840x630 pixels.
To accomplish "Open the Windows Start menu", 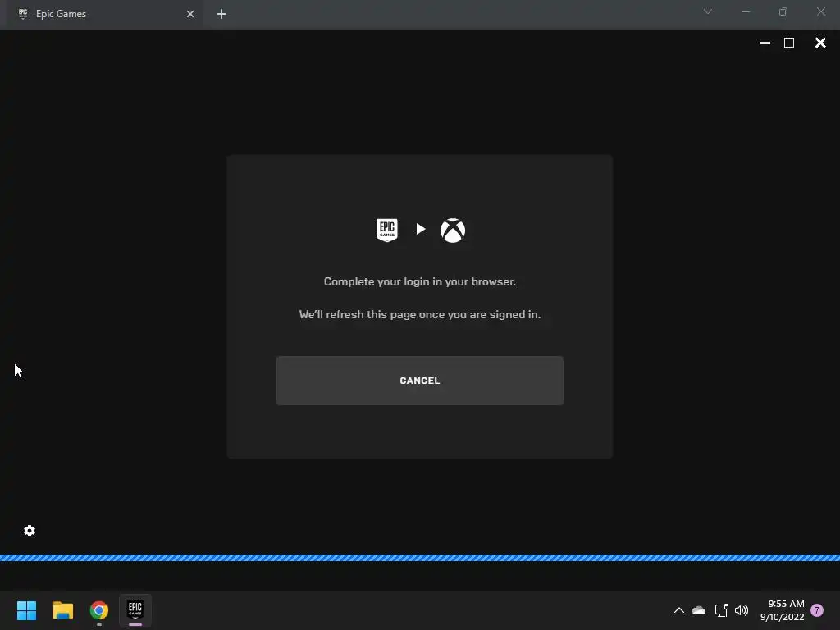I will coord(26,610).
